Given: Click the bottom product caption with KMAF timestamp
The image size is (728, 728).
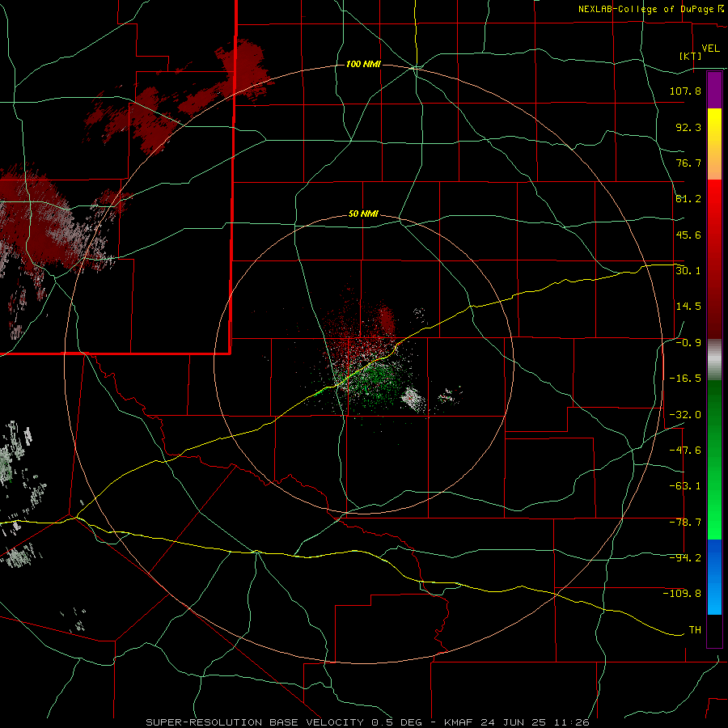Looking at the screenshot, I should (x=368, y=722).
